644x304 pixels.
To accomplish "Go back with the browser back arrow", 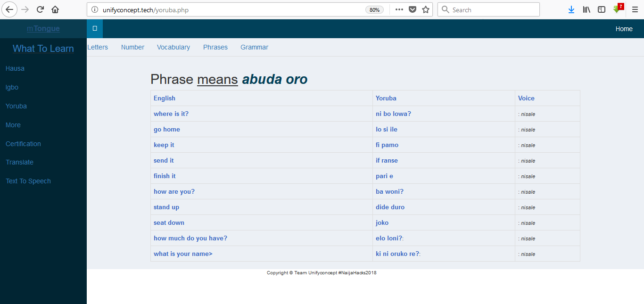I will tap(10, 9).
